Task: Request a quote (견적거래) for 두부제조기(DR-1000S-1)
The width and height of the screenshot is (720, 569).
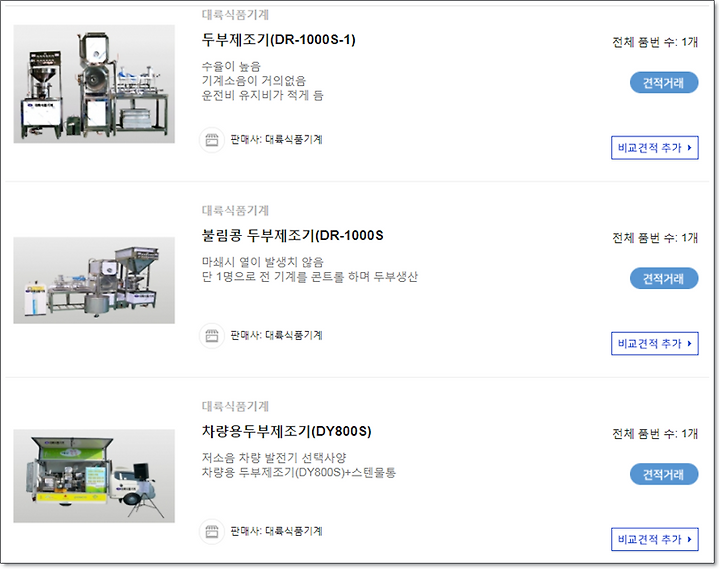Action: pos(664,83)
